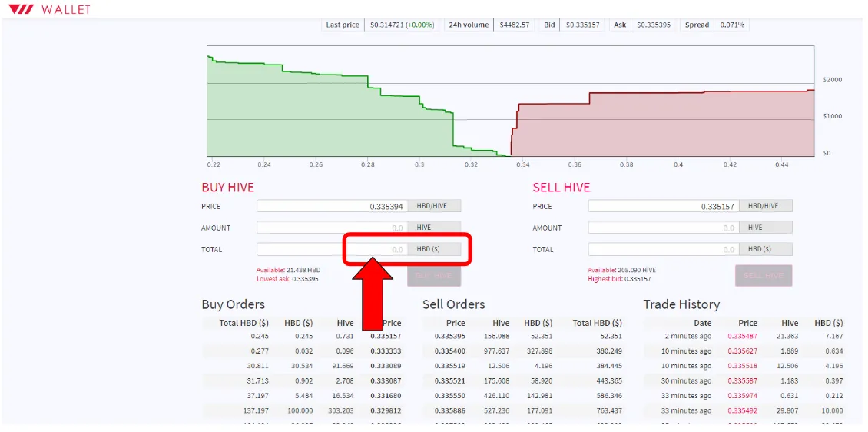Click sell order total 763.437

click(609, 411)
